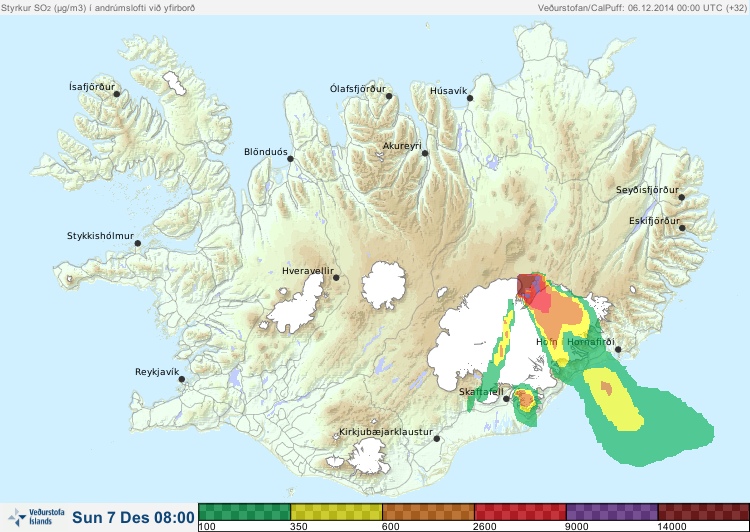This screenshot has width=750, height=532.
Task: Click the Veðurstofa Íslands logo
Action: 37,517
